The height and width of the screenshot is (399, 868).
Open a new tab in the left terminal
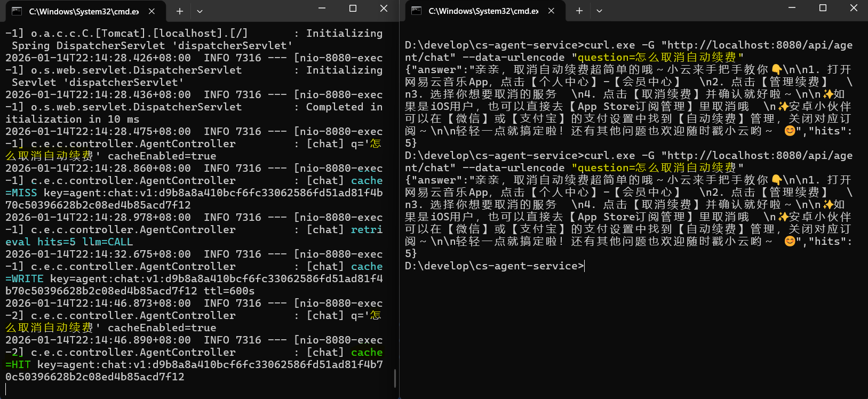pyautogui.click(x=180, y=11)
